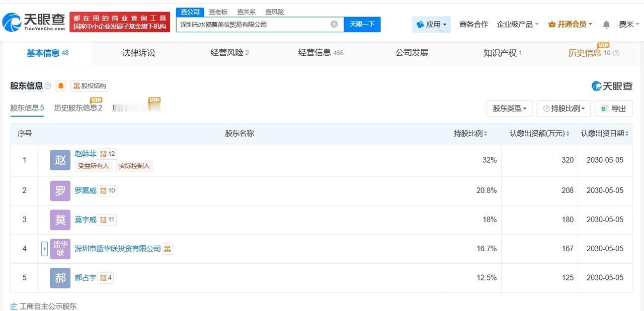
Task: Switch to 知识产权 tab
Action: (x=503, y=53)
